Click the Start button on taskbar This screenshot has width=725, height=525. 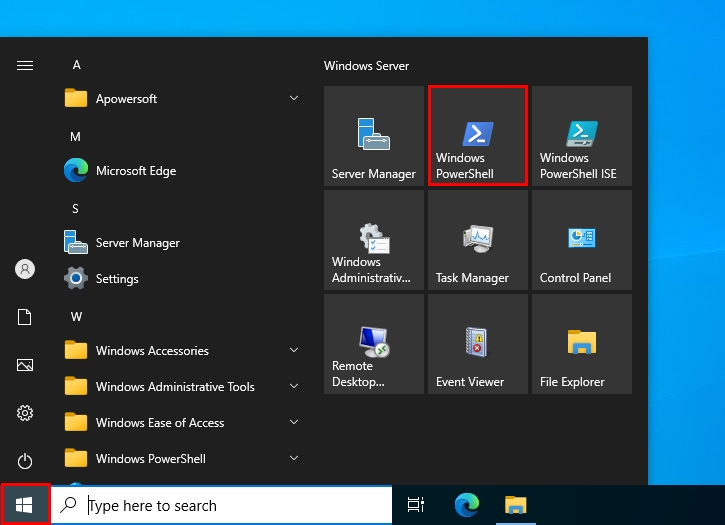[25, 505]
